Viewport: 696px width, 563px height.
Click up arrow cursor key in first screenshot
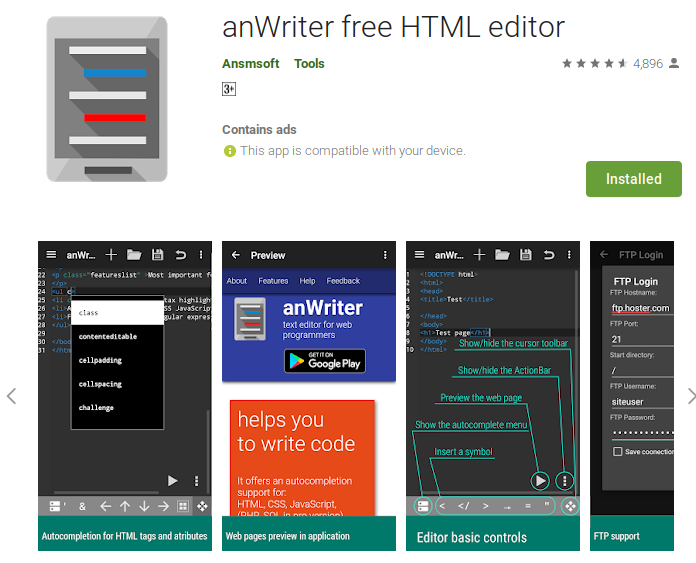125,506
